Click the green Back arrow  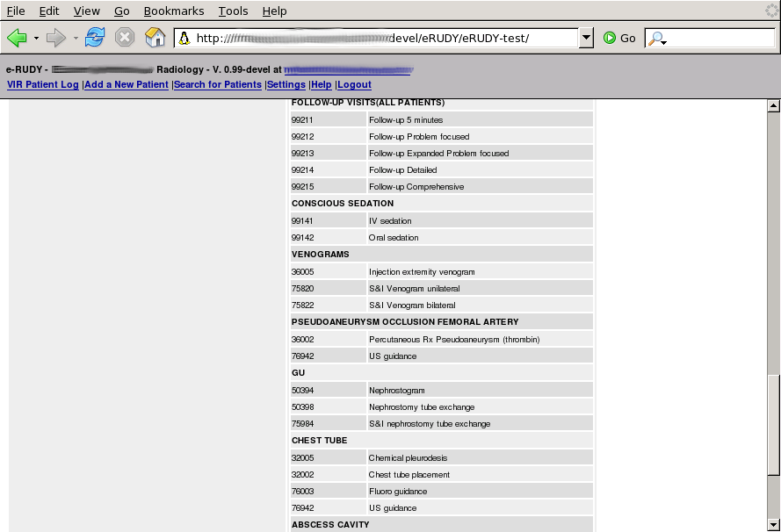coord(17,38)
